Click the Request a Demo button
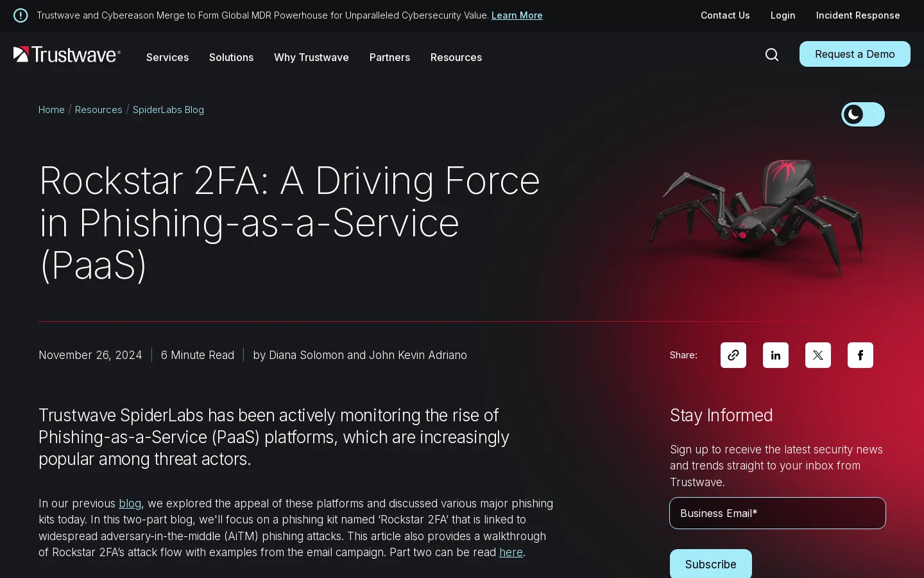The width and height of the screenshot is (924, 578). tap(855, 54)
